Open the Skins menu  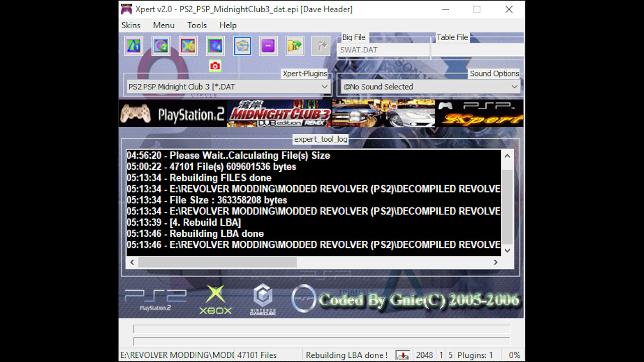(x=131, y=25)
